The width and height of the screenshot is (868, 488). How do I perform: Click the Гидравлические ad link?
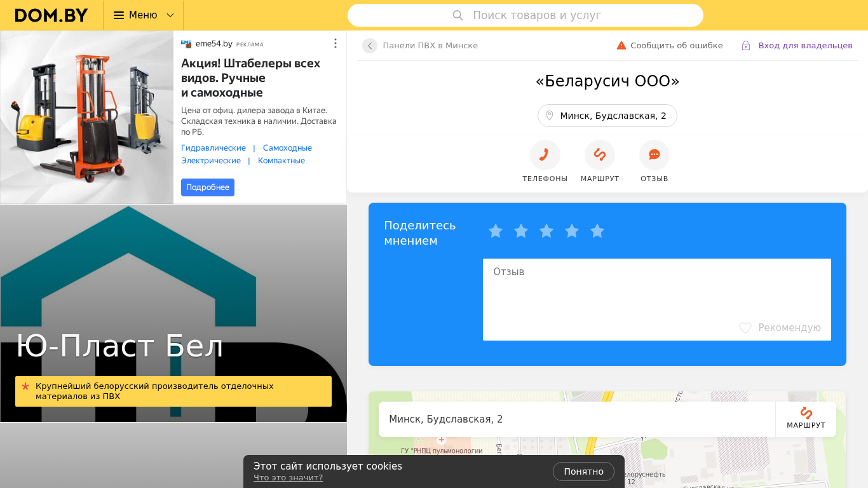[214, 148]
